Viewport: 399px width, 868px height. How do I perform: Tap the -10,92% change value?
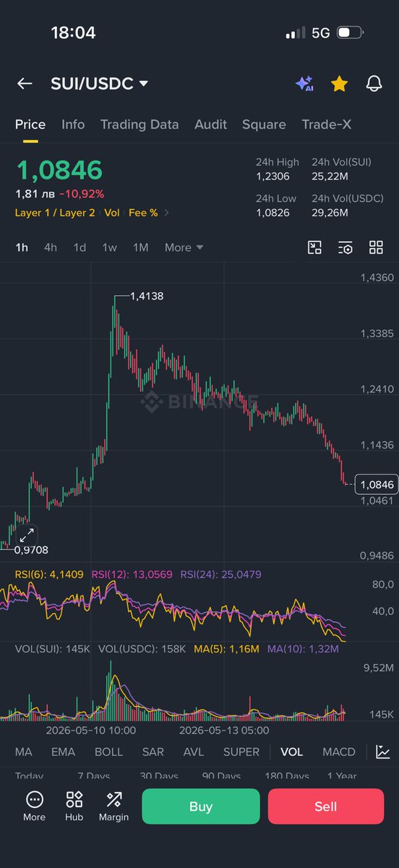[82, 194]
